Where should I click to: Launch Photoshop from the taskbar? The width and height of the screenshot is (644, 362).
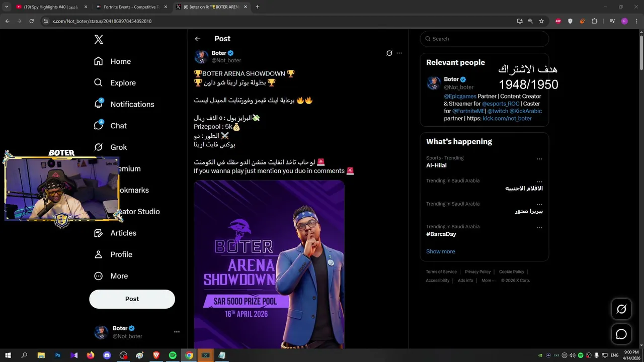point(57,355)
